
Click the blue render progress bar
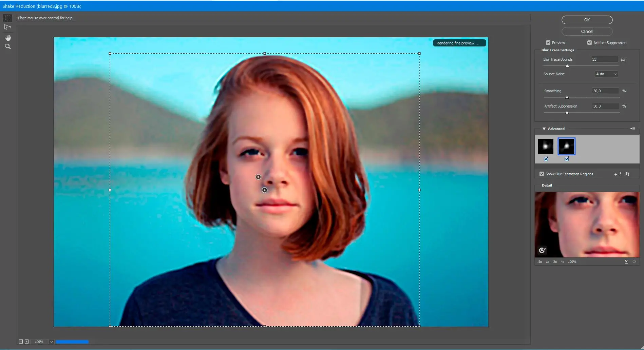pos(72,342)
